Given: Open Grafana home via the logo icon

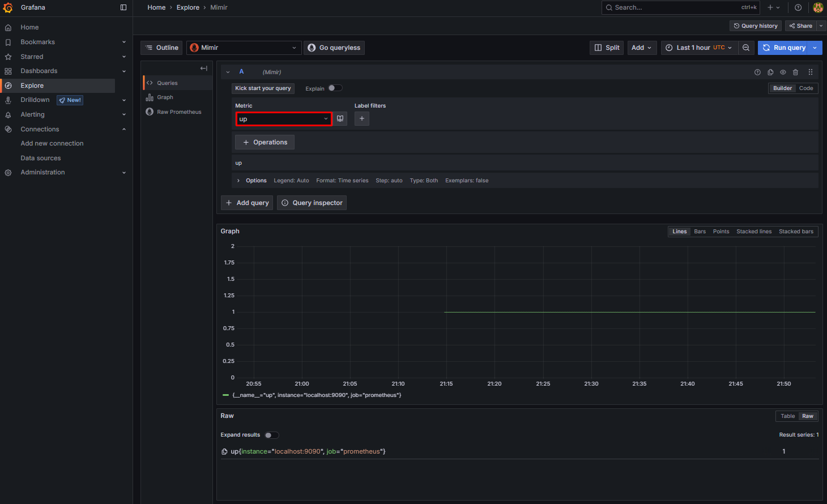Looking at the screenshot, I should (8, 7).
